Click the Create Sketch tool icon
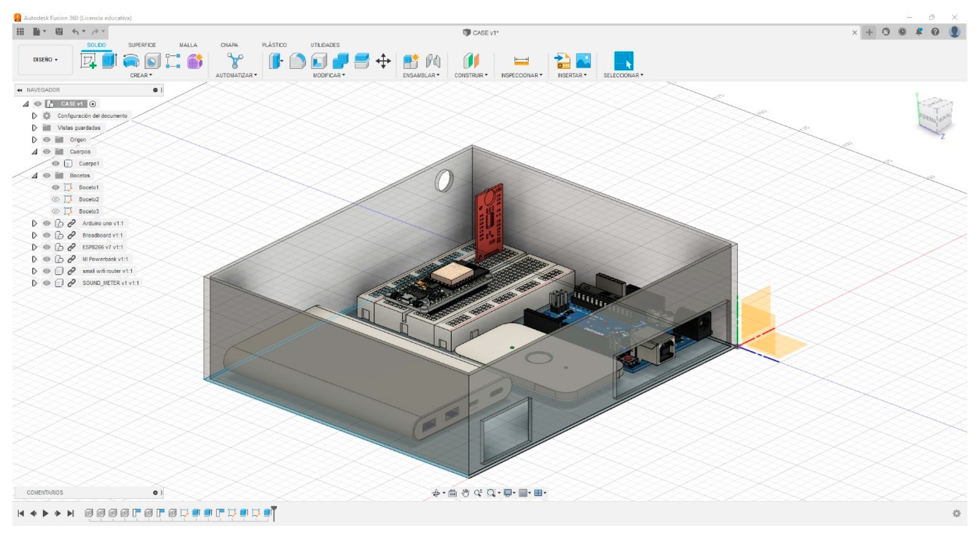 (x=88, y=61)
